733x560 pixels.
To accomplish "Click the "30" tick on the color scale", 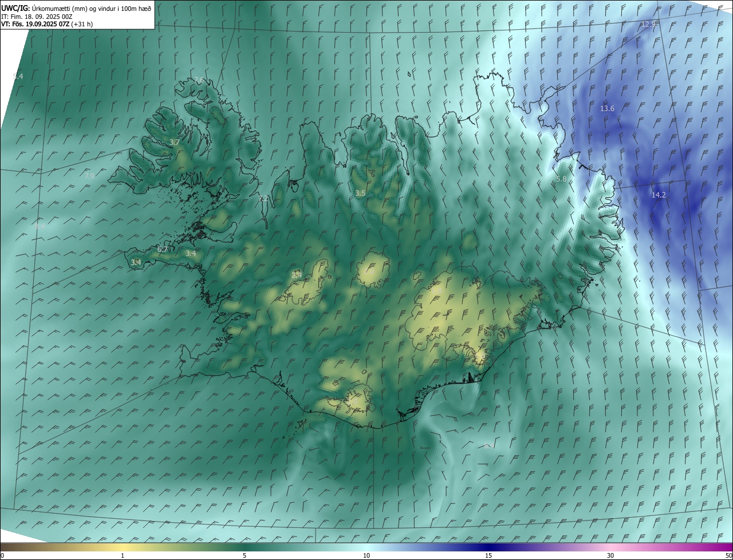I will pyautogui.click(x=610, y=555).
